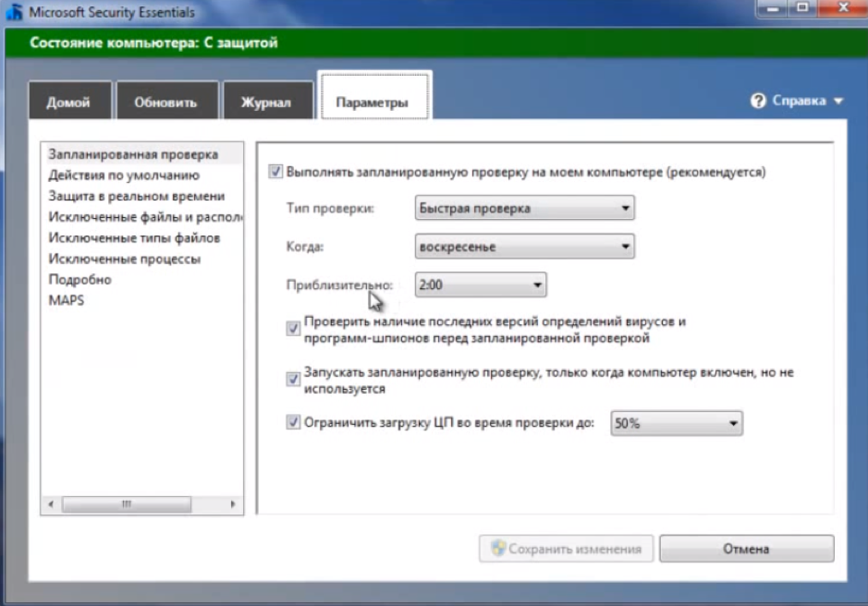
Task: Close the Security Essentials window
Action: [x=842, y=8]
